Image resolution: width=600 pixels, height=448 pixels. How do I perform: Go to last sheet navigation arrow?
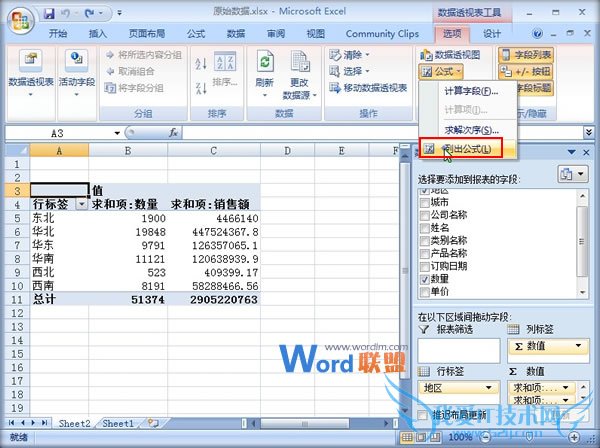(45, 423)
